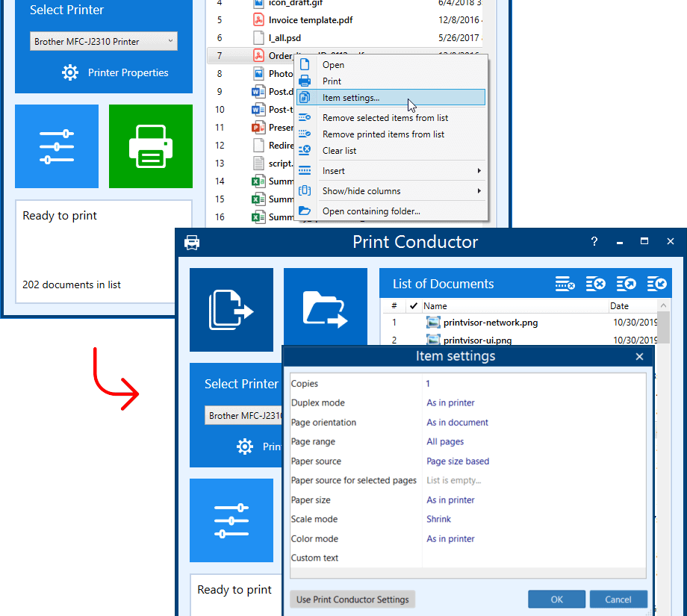The height and width of the screenshot is (616, 687).
Task: Edit the Copies value 1
Action: 534,383
